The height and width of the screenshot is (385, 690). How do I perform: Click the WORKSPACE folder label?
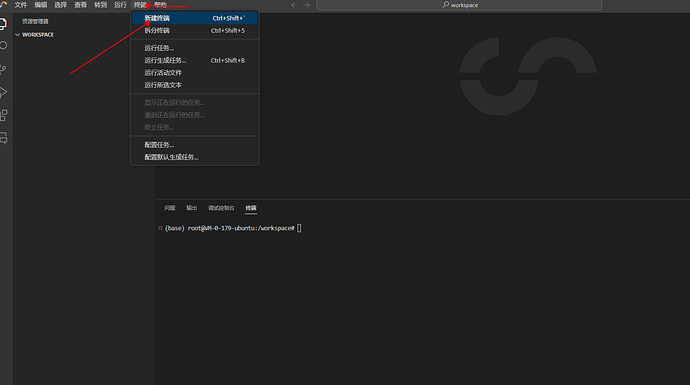38,35
